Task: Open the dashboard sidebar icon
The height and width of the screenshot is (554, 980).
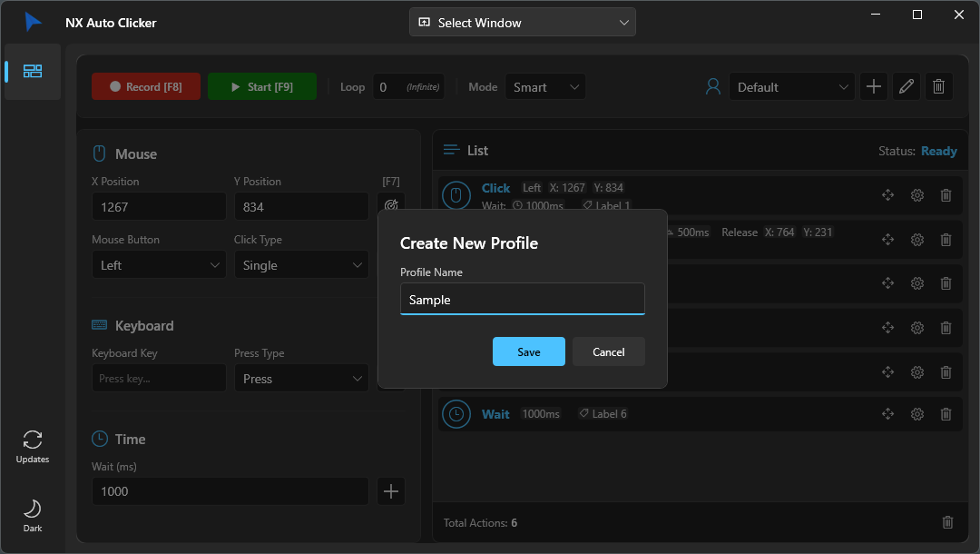Action: [33, 71]
